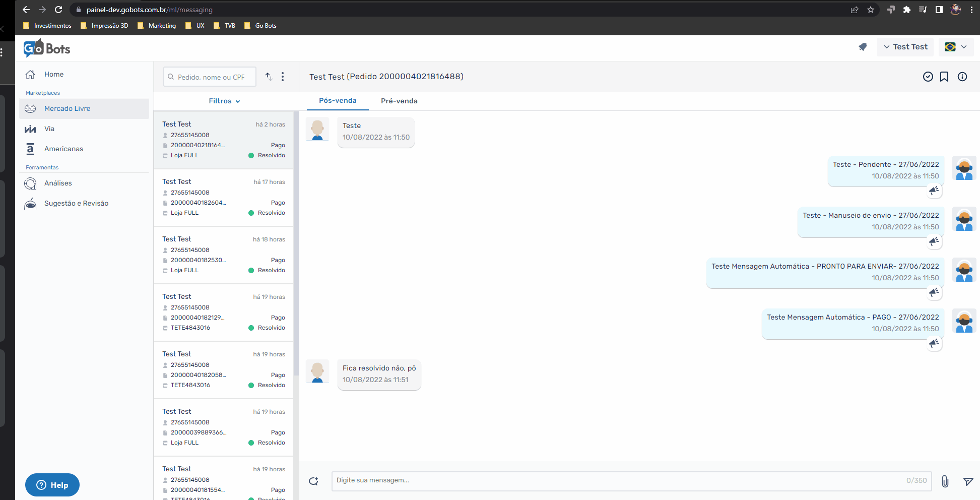Open conversation with order 20000040182129
Image resolution: width=980 pixels, height=500 pixels.
coord(224,312)
